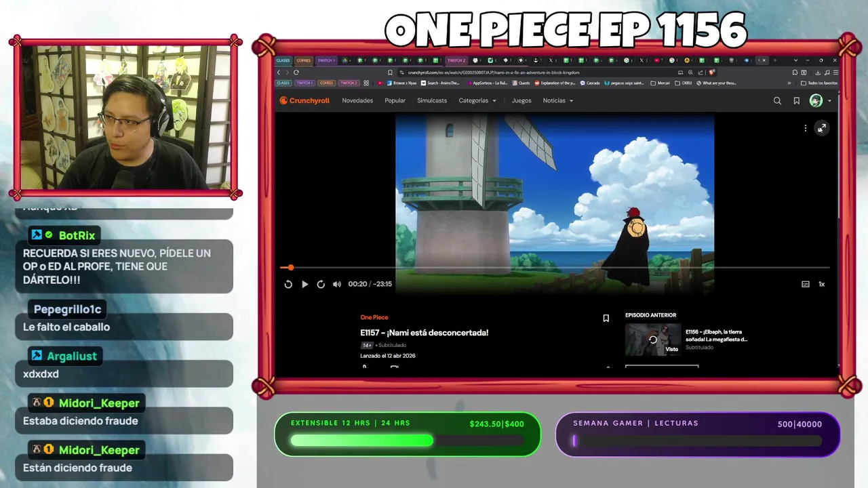Open the AppSorteos bookmark
This screenshot has height=488, width=868.
point(488,83)
